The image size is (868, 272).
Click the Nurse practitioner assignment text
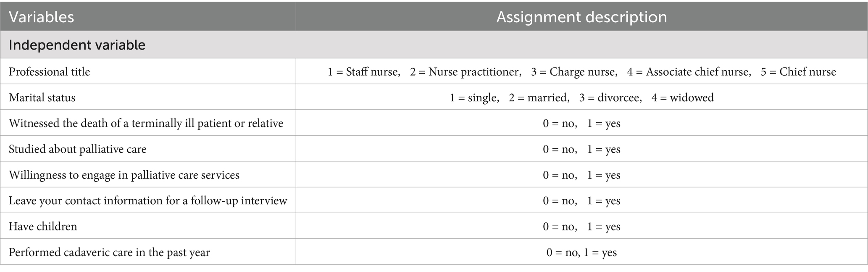click(465, 72)
